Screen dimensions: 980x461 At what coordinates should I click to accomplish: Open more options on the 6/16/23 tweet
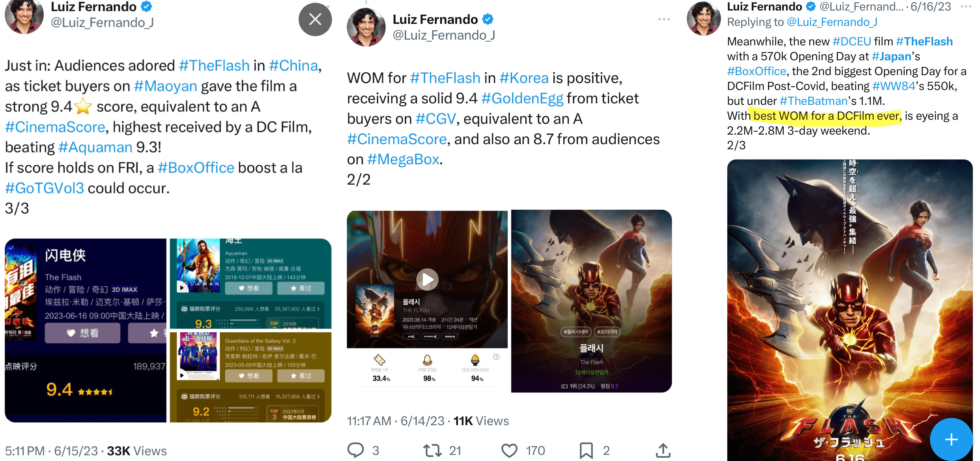tap(966, 6)
